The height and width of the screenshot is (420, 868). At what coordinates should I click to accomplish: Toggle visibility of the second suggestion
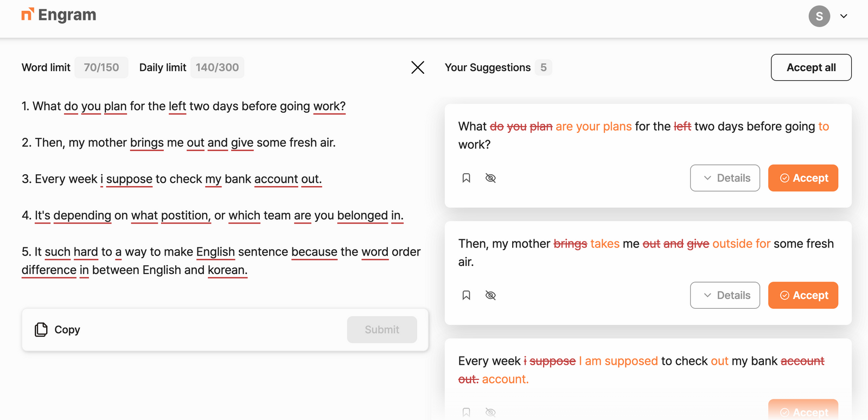point(490,295)
